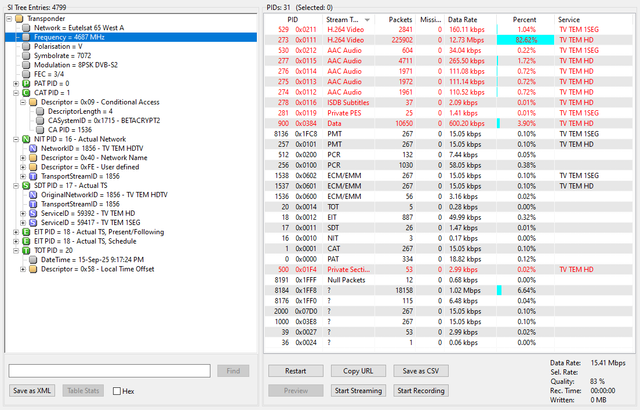Viewport: 640px width, 410px height.
Task: Sort by the Percent column header
Action: (x=525, y=20)
